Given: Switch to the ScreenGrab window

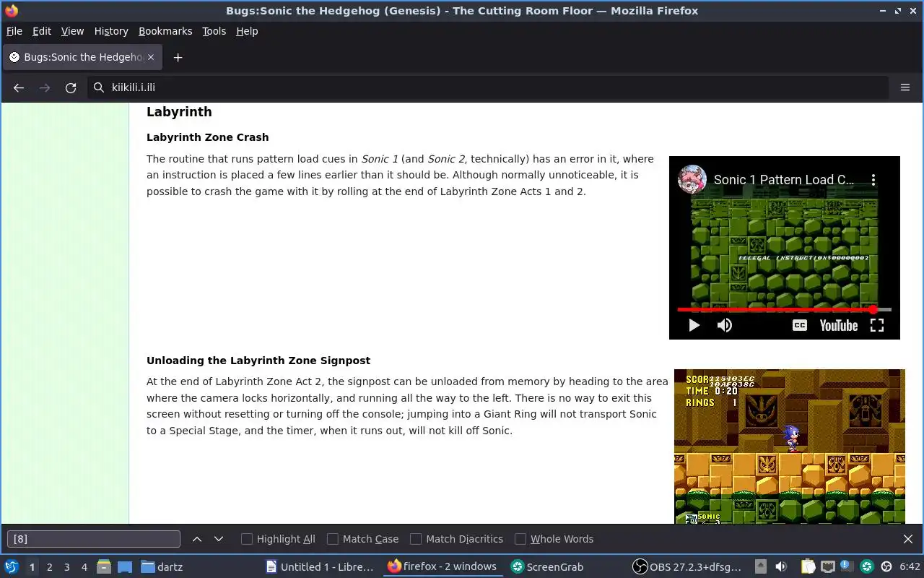Looking at the screenshot, I should point(546,566).
